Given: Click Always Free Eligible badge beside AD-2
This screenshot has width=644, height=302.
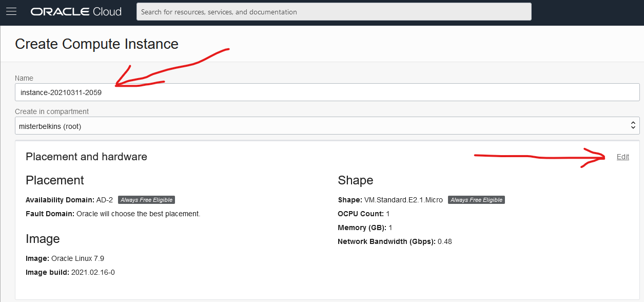Looking at the screenshot, I should 146,200.
